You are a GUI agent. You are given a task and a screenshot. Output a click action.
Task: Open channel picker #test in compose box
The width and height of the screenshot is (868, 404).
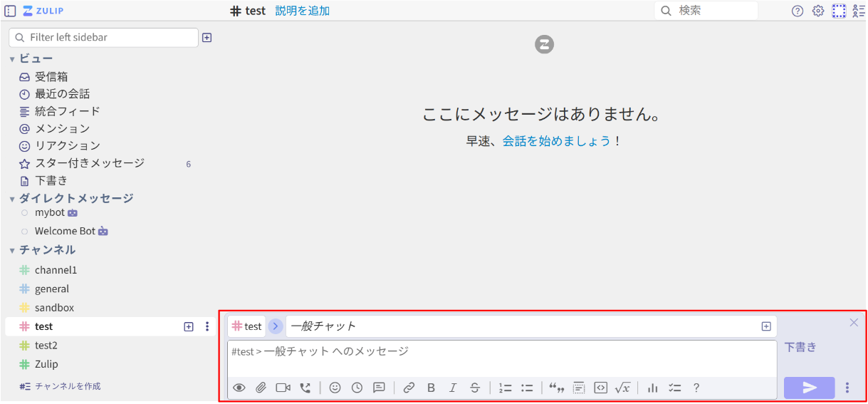[x=246, y=326]
